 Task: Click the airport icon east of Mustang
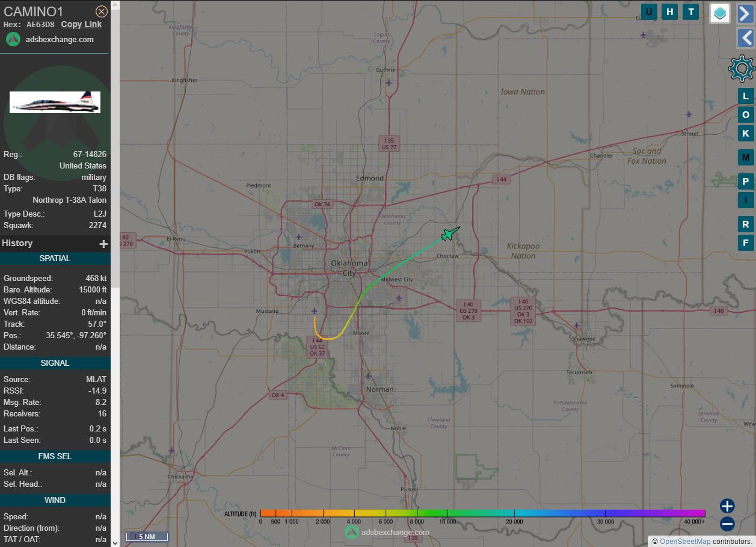click(314, 311)
